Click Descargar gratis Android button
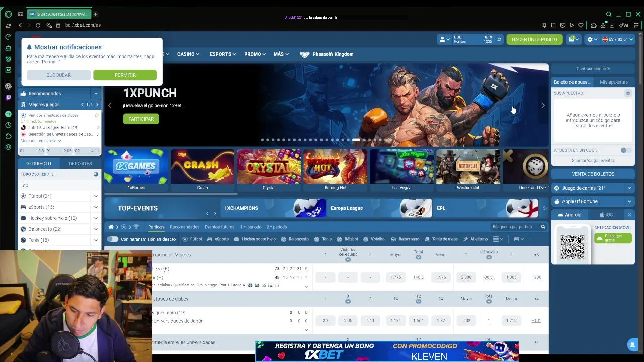 coord(613,238)
